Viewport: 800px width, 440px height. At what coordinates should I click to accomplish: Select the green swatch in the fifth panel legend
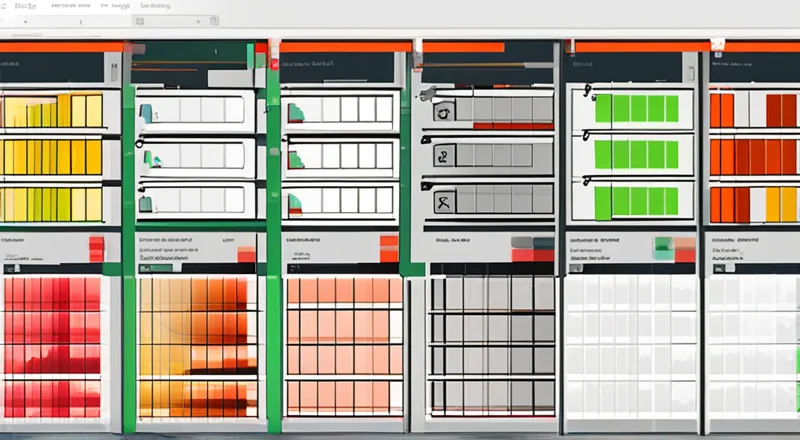coord(660,246)
